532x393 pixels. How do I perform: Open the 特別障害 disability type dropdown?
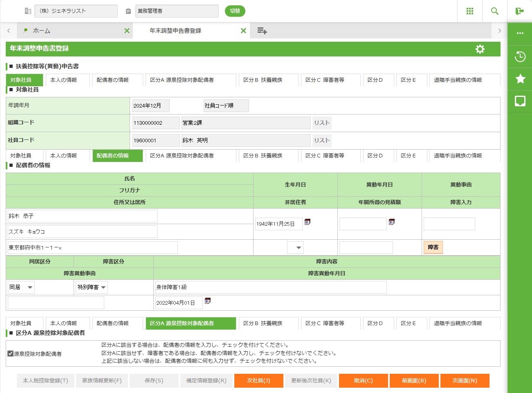point(92,287)
